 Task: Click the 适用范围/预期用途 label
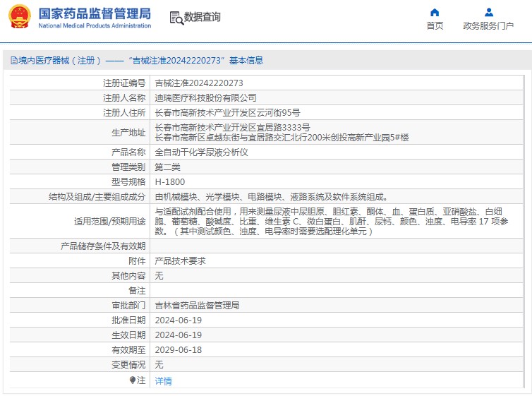point(110,222)
